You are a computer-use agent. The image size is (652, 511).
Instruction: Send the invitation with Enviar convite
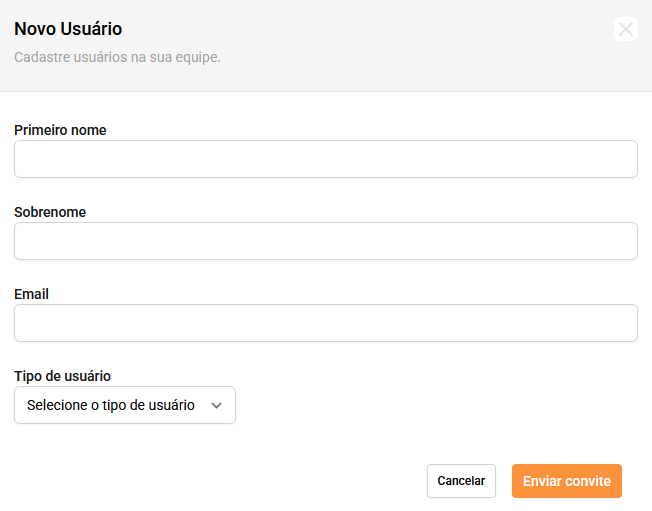567,481
